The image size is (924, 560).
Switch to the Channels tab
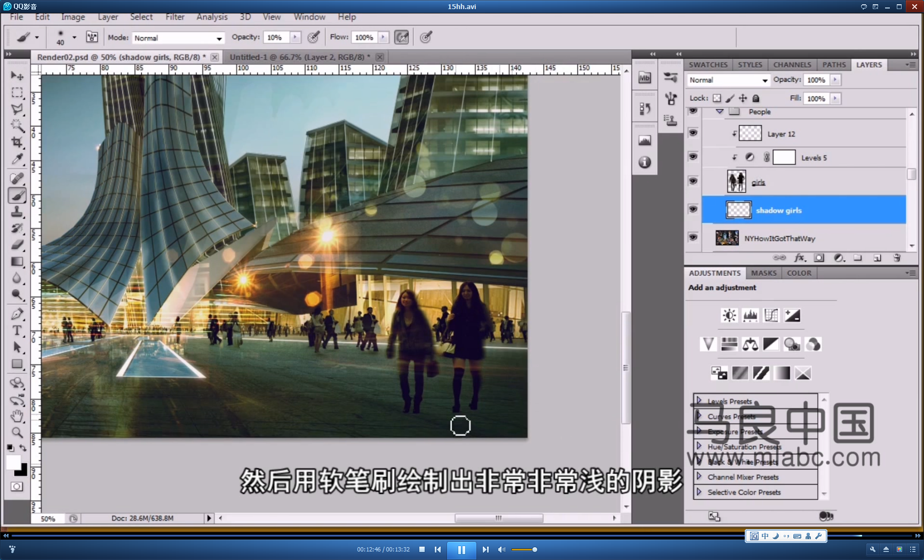[x=792, y=65]
